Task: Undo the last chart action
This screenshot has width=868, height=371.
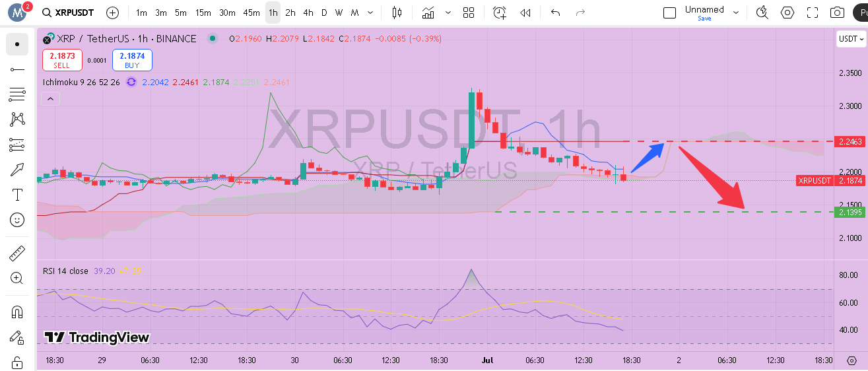Action: click(x=556, y=13)
